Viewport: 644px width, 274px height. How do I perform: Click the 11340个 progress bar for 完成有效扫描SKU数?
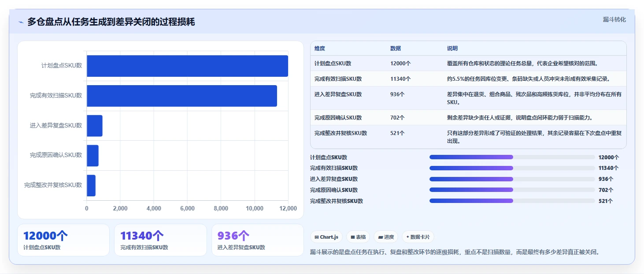[x=512, y=168]
